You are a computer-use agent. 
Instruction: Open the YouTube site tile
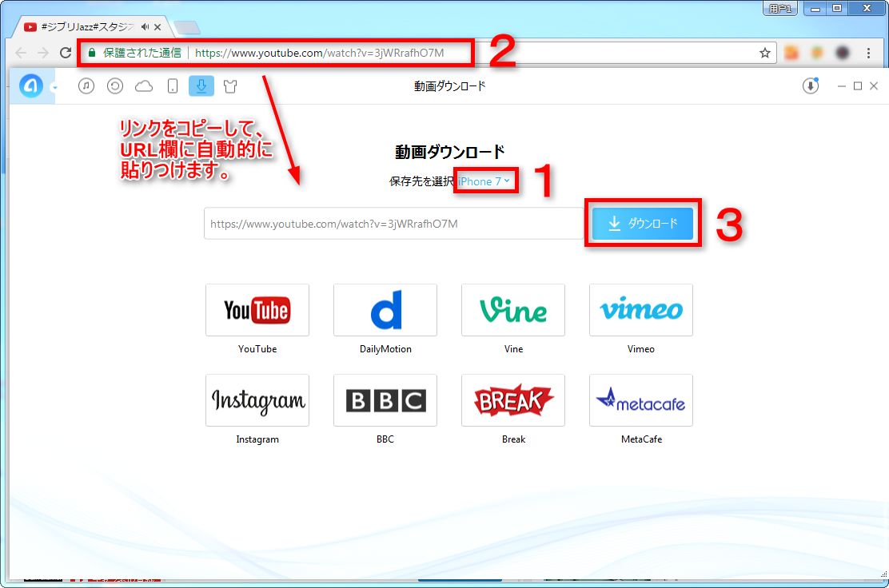pyautogui.click(x=257, y=310)
